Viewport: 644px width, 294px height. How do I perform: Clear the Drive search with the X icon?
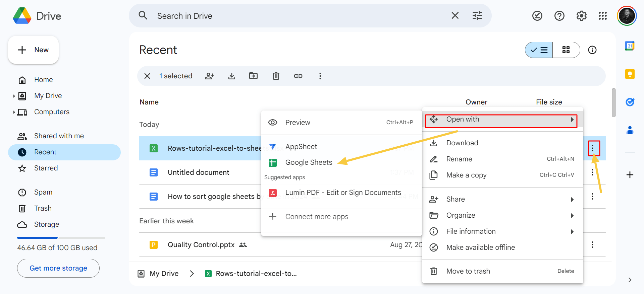coord(455,15)
